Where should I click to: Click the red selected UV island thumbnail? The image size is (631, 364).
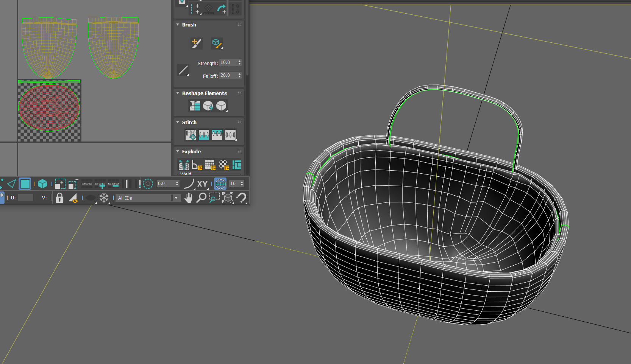click(49, 107)
